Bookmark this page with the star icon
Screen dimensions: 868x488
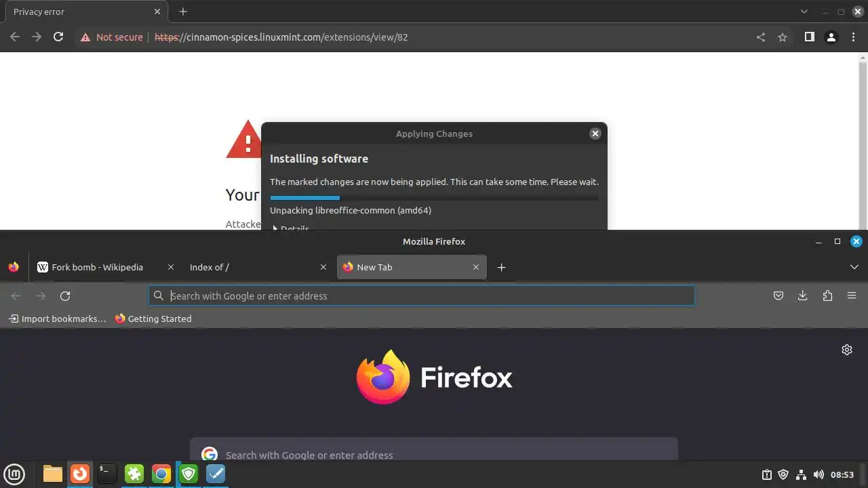coord(783,37)
